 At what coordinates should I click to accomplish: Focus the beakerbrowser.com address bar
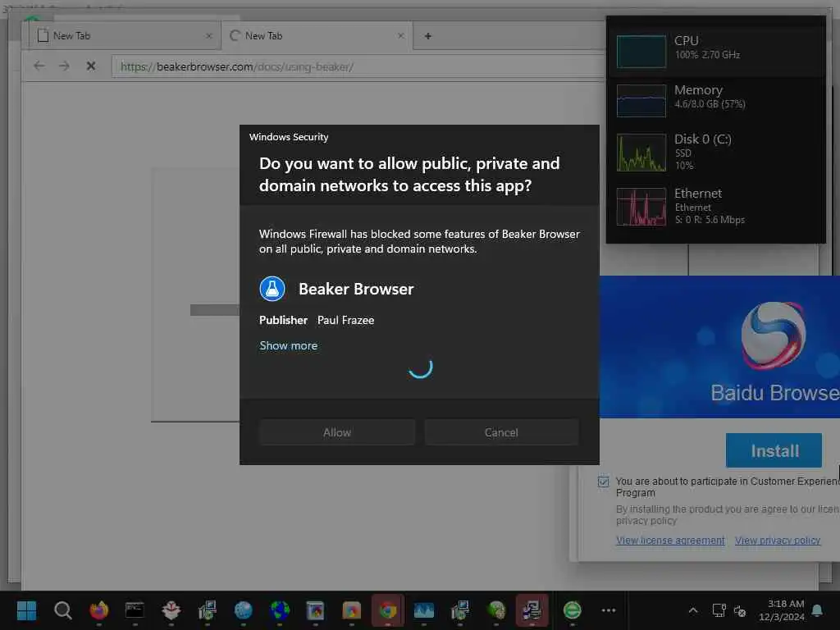(358, 67)
